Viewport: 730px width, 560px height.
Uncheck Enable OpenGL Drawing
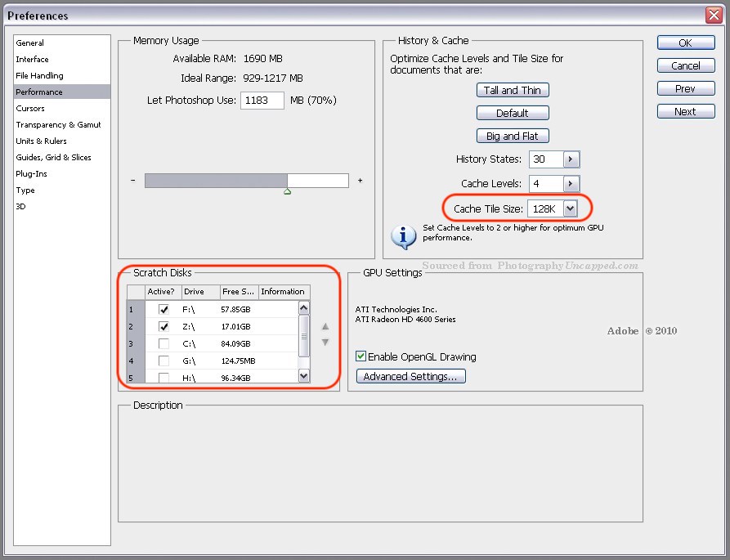click(360, 356)
